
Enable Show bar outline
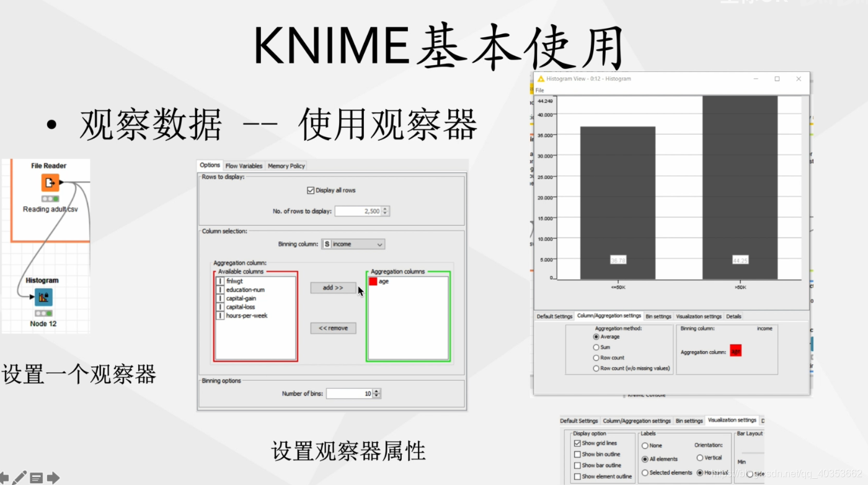pyautogui.click(x=577, y=465)
